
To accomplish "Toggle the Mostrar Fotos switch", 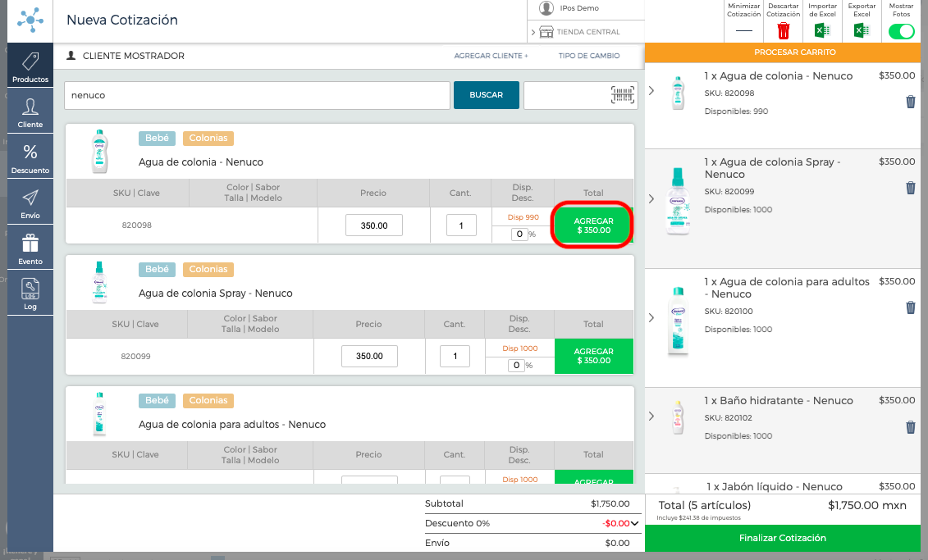I will 902,31.
